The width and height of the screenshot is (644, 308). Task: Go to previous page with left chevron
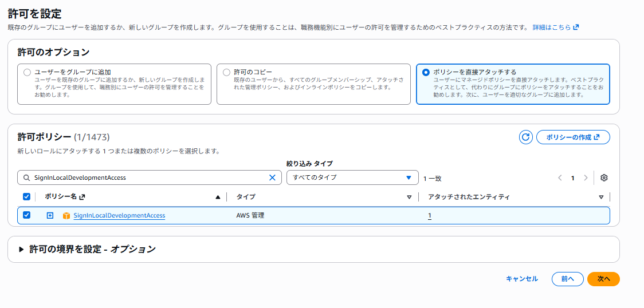click(560, 178)
